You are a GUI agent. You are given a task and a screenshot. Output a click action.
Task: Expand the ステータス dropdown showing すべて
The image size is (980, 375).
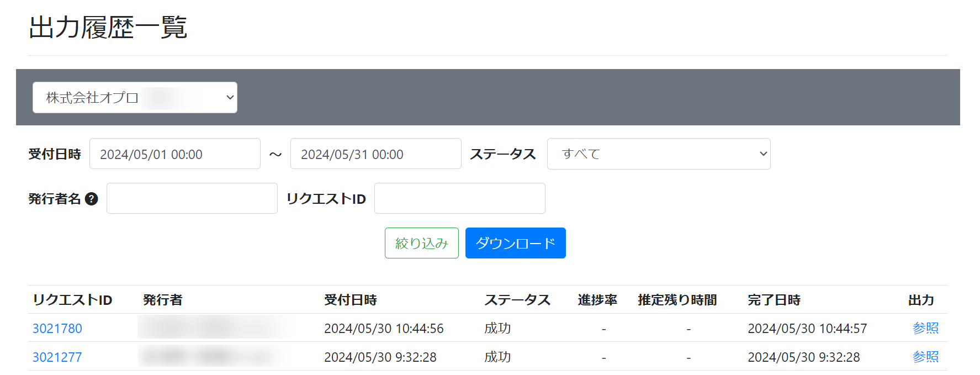[658, 154]
